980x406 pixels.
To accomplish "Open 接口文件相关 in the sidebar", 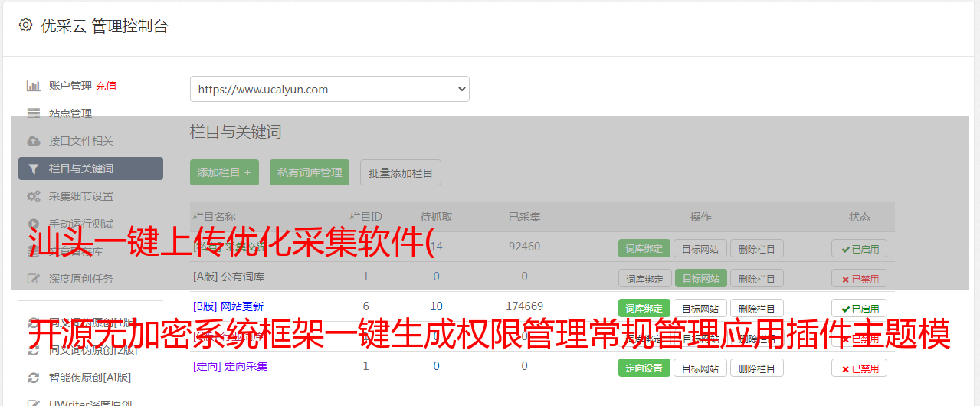I will 81,141.
